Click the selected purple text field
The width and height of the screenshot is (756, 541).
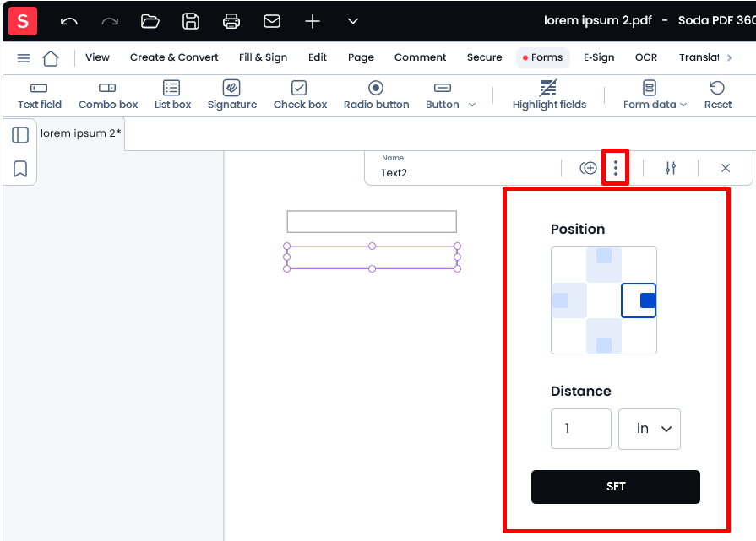click(x=372, y=257)
